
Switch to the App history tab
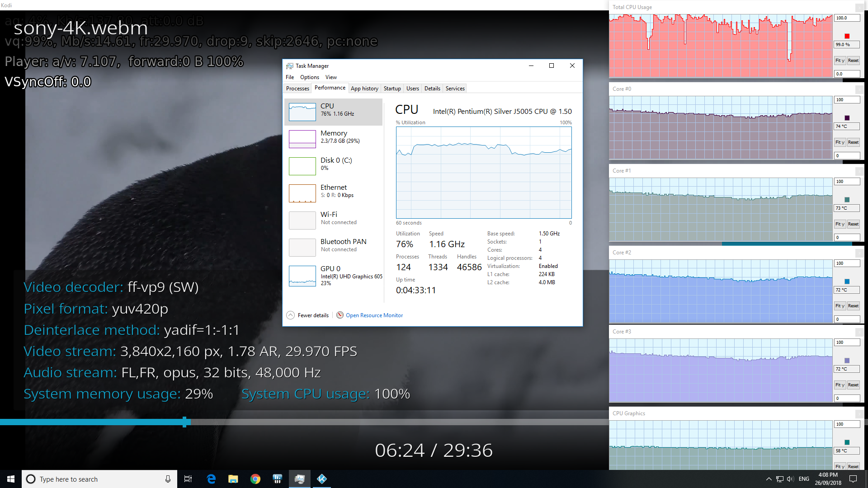(x=364, y=89)
